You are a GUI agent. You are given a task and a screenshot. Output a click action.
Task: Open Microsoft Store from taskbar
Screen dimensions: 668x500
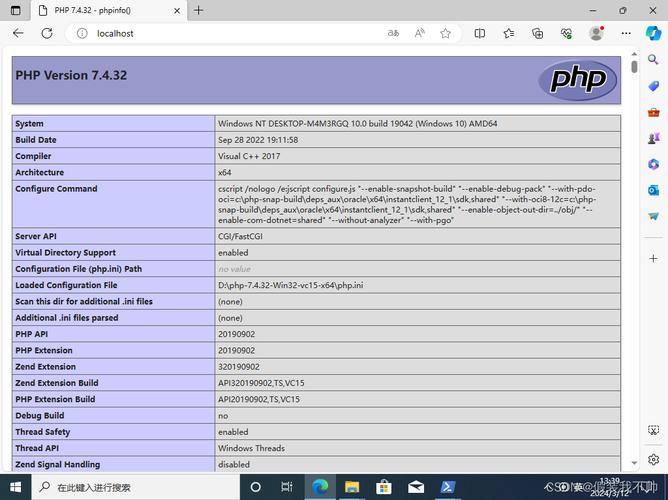coord(383,487)
